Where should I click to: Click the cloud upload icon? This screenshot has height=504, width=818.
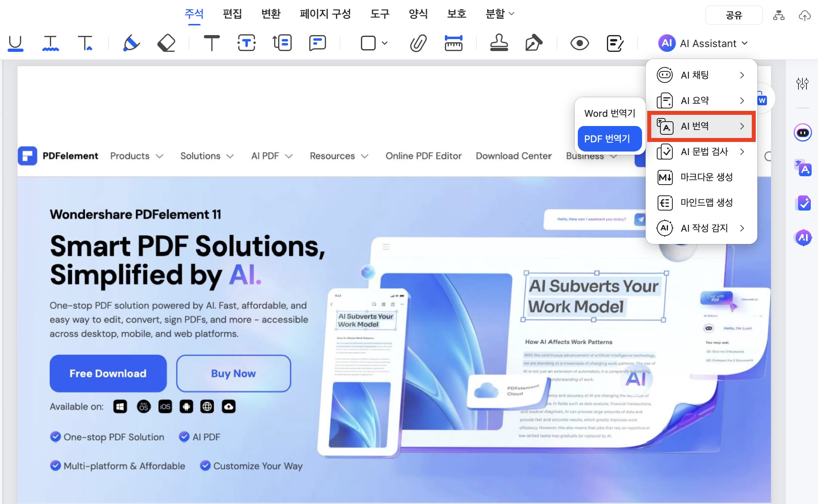[x=804, y=16]
